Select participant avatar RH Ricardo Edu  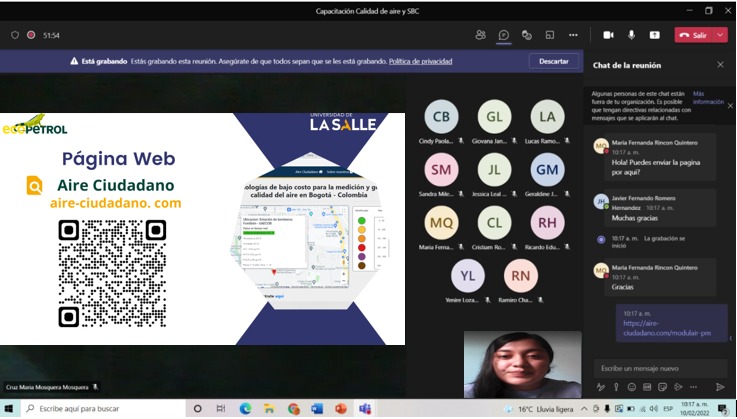(x=547, y=223)
